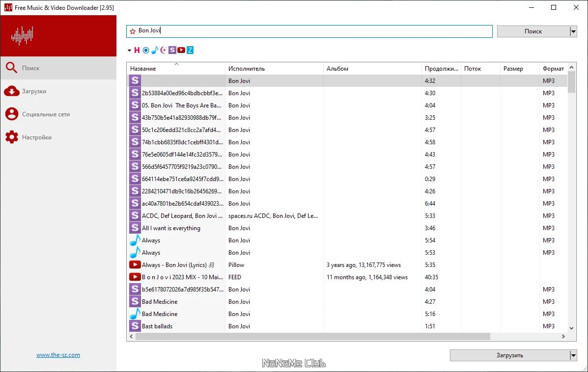Screen dimensions: 588x372
Task: Toggle the pink crescent play source icon
Action: pos(163,50)
